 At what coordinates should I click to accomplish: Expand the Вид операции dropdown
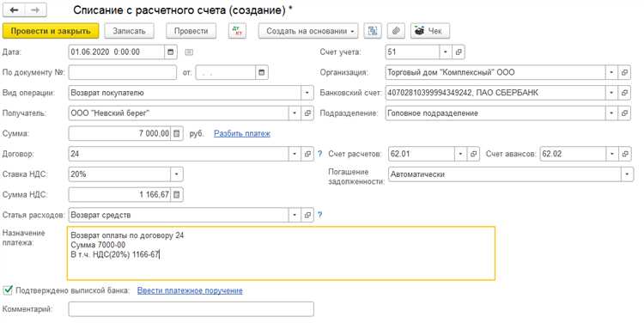click(x=307, y=93)
